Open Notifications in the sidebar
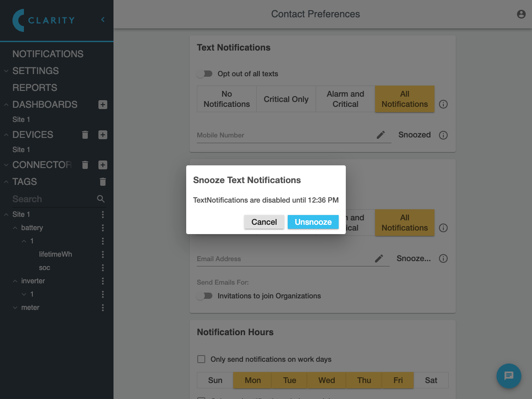The height and width of the screenshot is (399, 532). coord(48,54)
